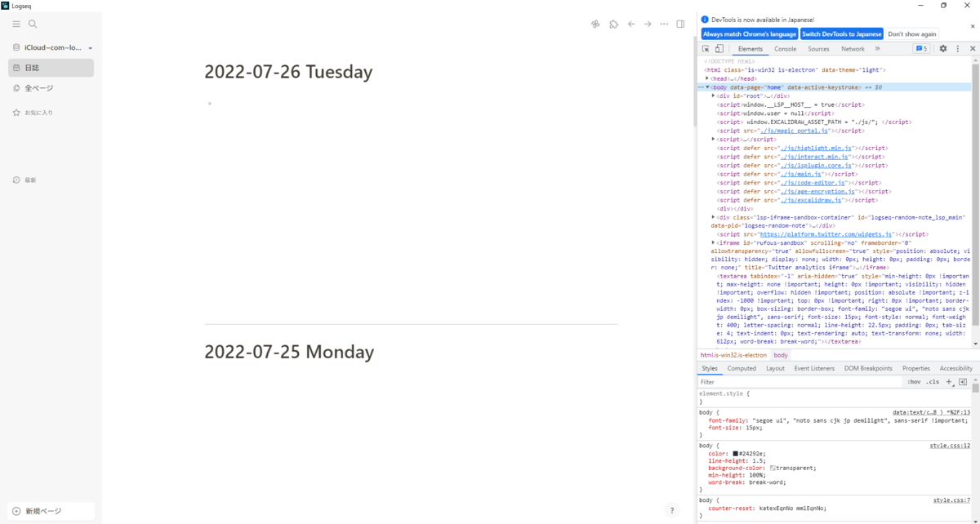
Task: Open the 日誌 journals page
Action: (51, 68)
